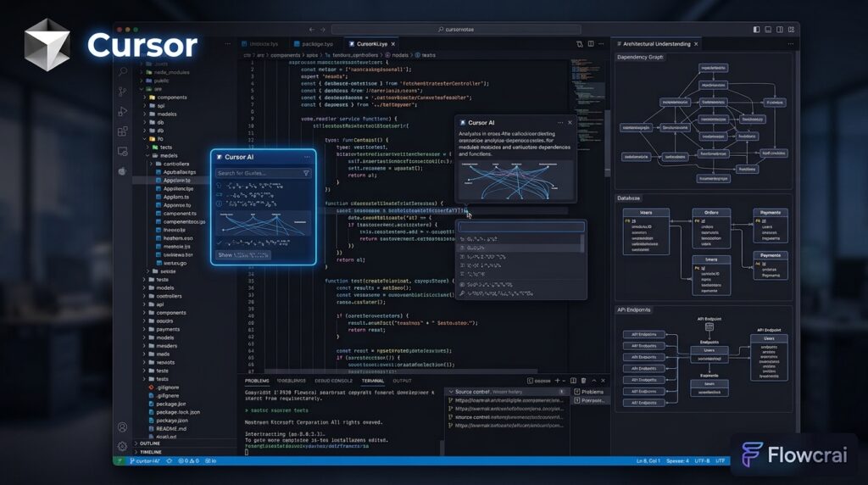Click the title bar command search field
The height and width of the screenshot is (485, 868).
456,30
